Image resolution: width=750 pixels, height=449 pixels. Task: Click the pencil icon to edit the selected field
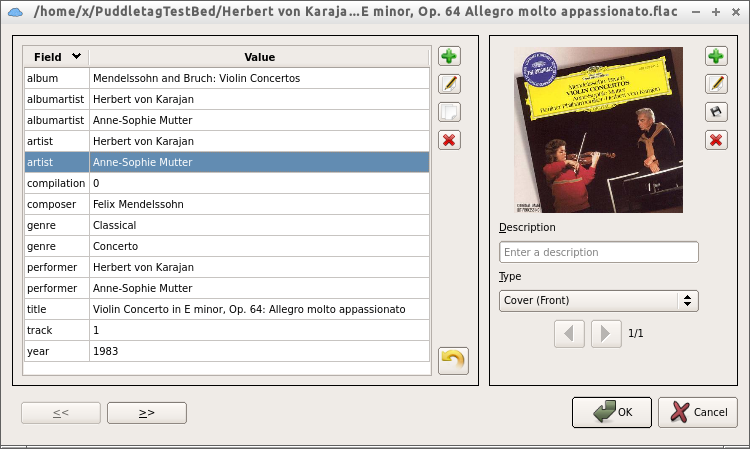point(450,84)
